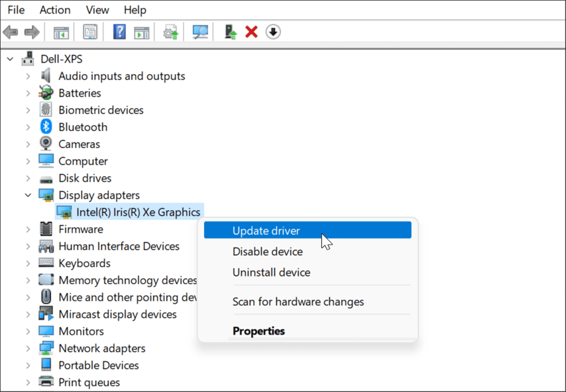Open the Action menu
566x392 pixels.
(x=55, y=10)
